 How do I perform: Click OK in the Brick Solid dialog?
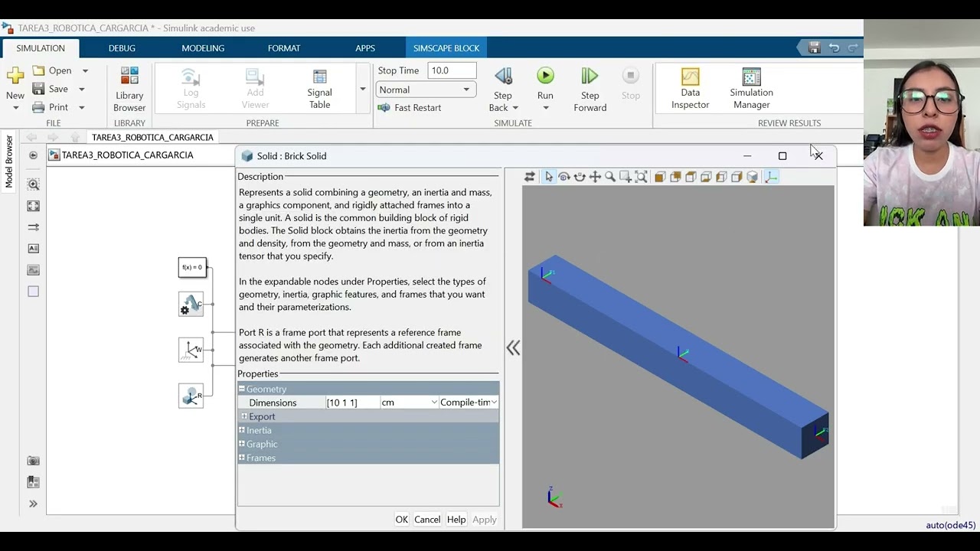coord(401,520)
